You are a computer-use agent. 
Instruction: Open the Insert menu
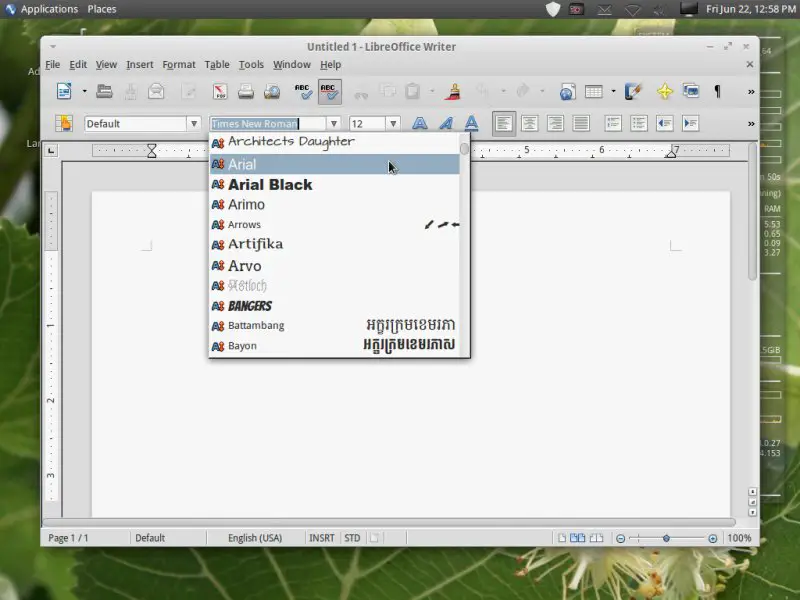coord(140,65)
